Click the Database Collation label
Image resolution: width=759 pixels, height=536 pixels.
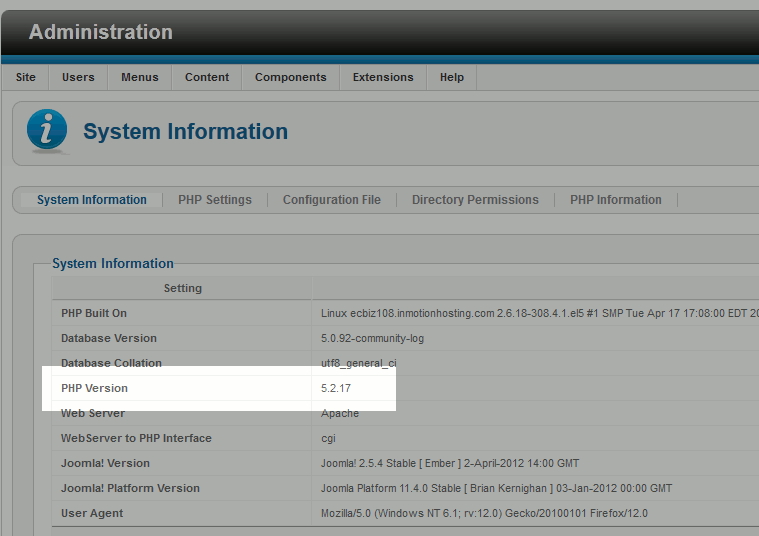coord(111,363)
